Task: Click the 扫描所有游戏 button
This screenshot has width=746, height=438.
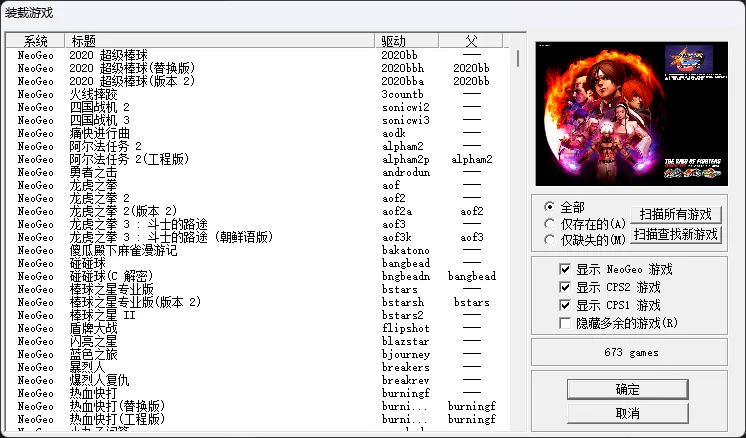Action: tap(676, 214)
